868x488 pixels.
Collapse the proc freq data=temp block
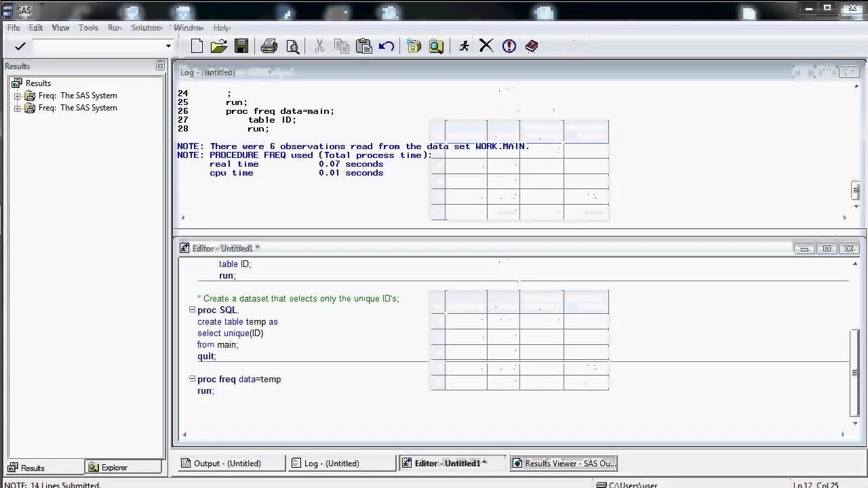pos(192,379)
